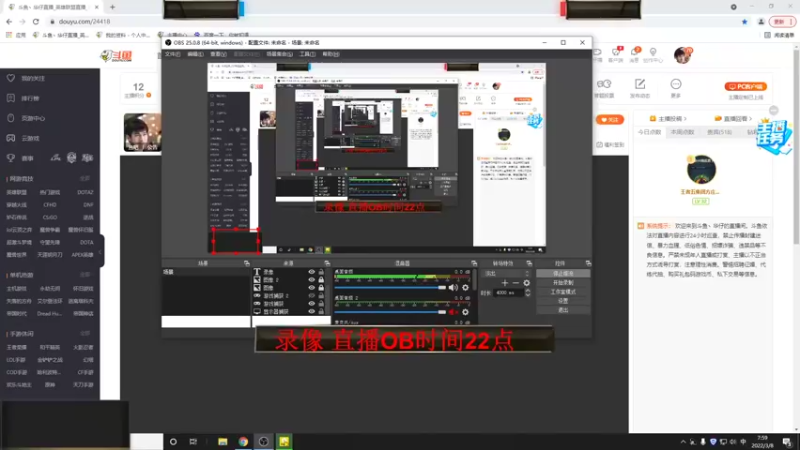Viewport: 800px width, 450px height.
Task: Open the messages icon in Douyu header
Action: point(634,53)
